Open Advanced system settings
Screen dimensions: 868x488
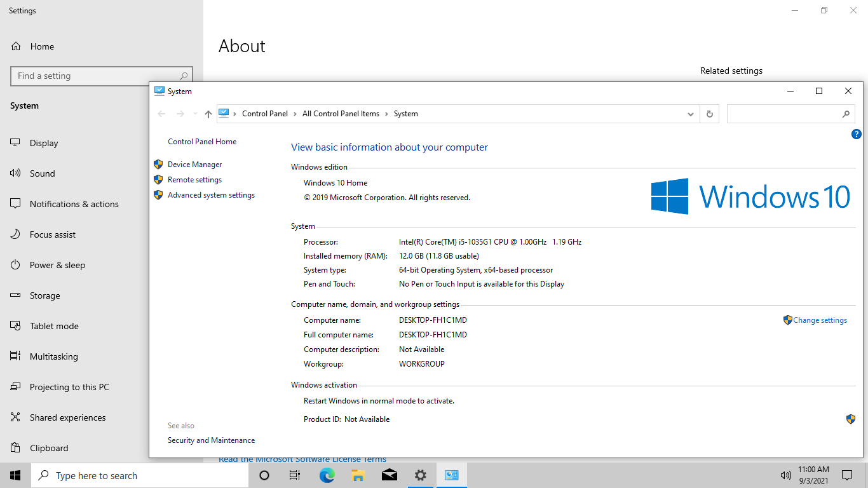pos(211,195)
